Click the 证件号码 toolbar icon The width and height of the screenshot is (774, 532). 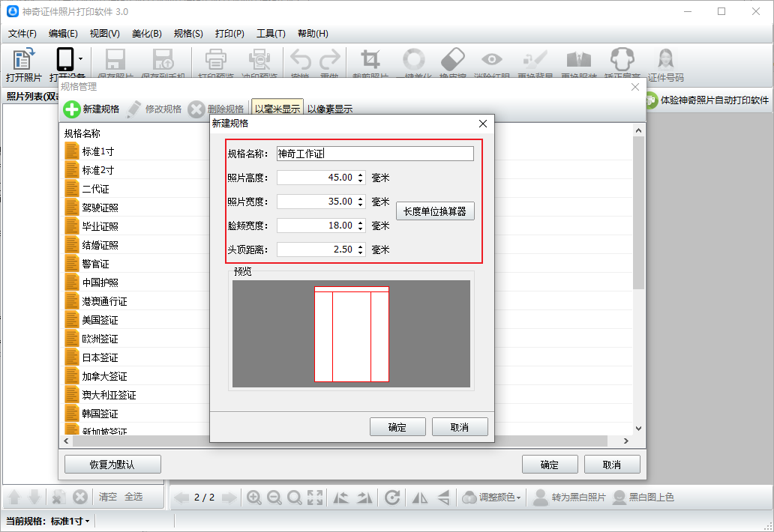click(x=665, y=59)
